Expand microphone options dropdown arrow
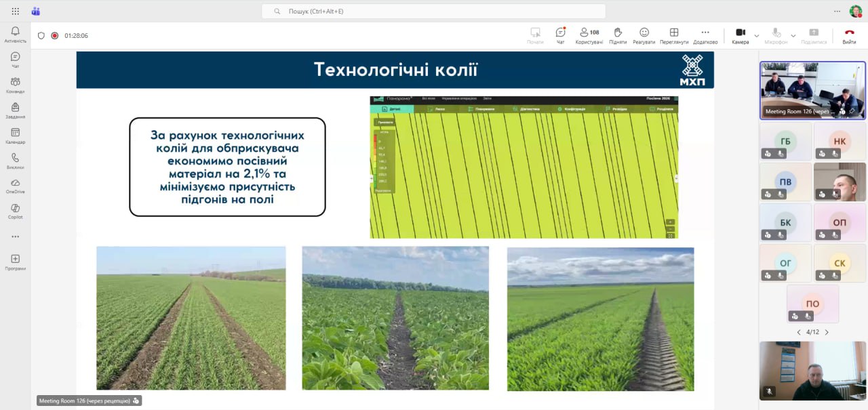This screenshot has height=410, width=868. click(793, 36)
